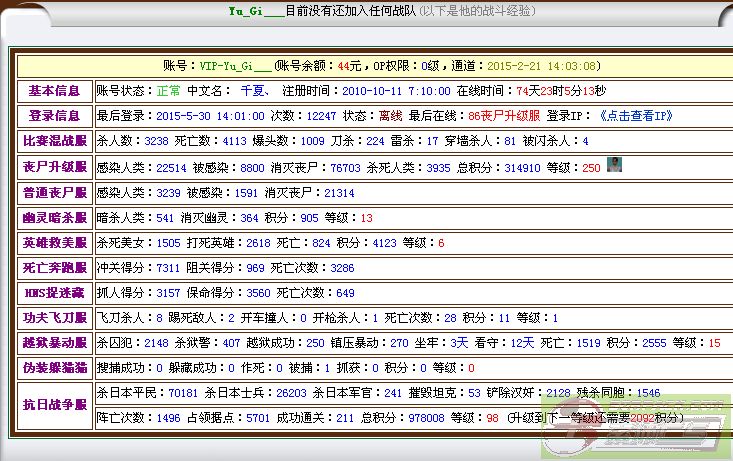This screenshot has width=733, height=461.
Task: Click the account balance 44元 value
Action: coord(349,66)
